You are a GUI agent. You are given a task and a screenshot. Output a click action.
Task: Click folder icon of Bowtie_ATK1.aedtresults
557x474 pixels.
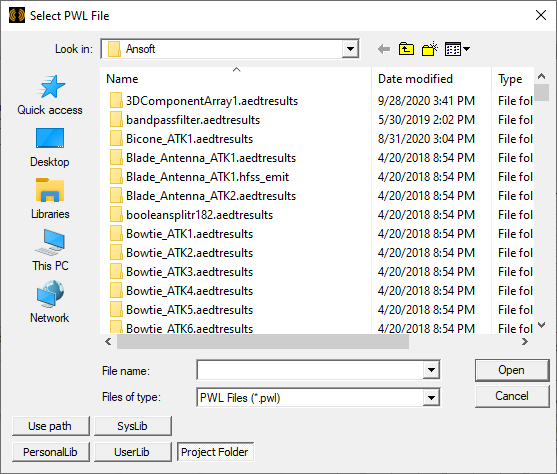(x=116, y=234)
